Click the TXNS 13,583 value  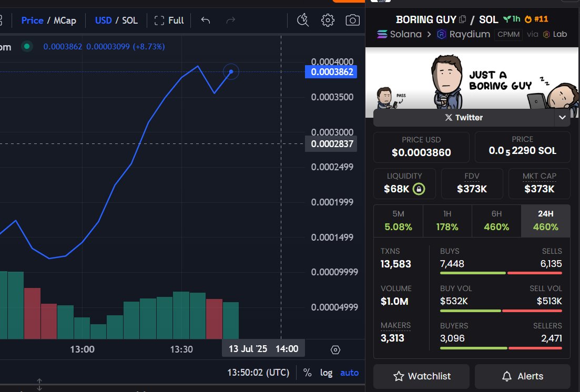tap(396, 264)
